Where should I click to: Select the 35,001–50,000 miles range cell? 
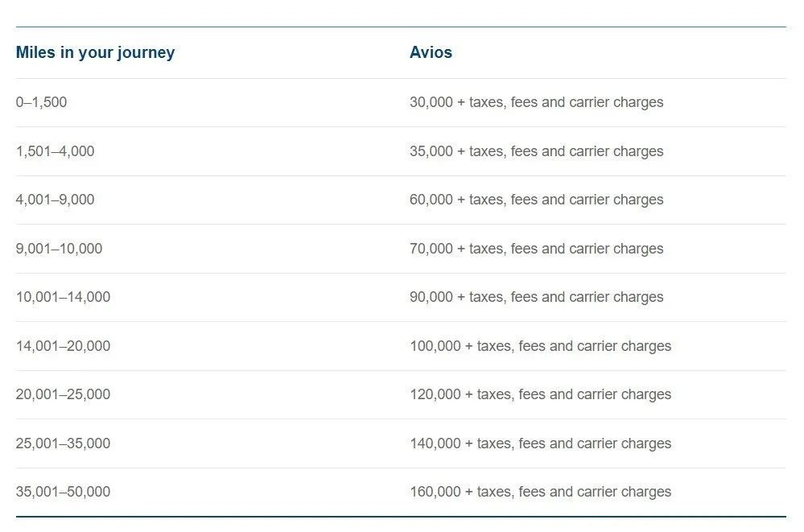point(63,492)
